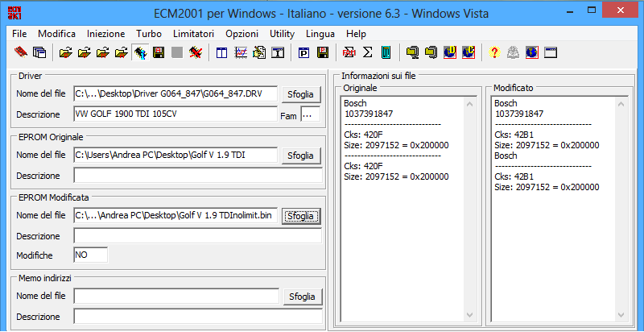Click the chip with red cross icon

click(x=196, y=52)
